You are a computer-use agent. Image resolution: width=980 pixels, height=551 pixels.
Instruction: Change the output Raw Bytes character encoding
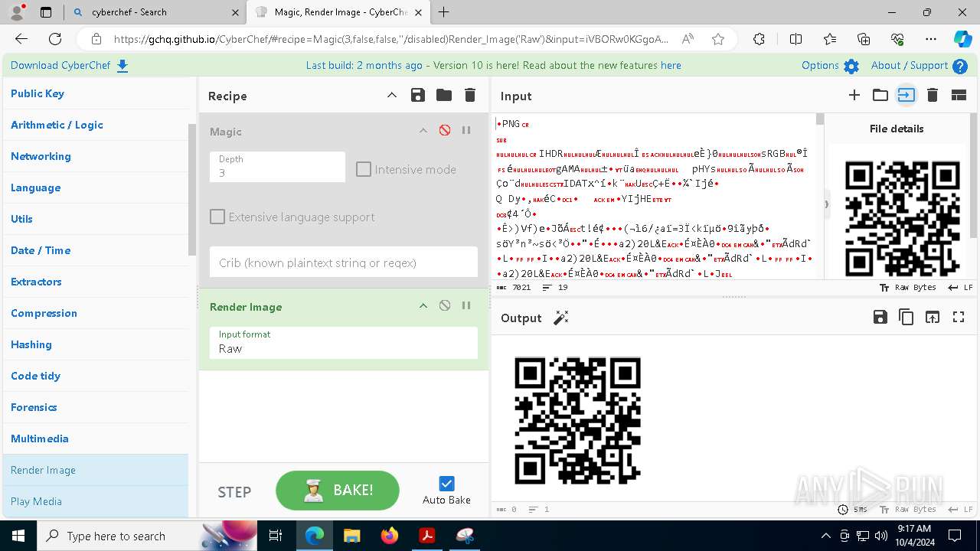coord(907,509)
